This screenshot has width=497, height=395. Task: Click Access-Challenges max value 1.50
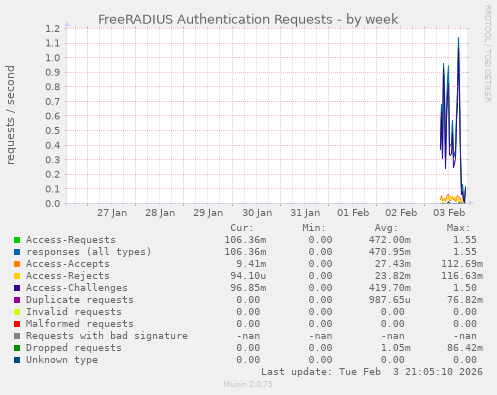(x=465, y=288)
